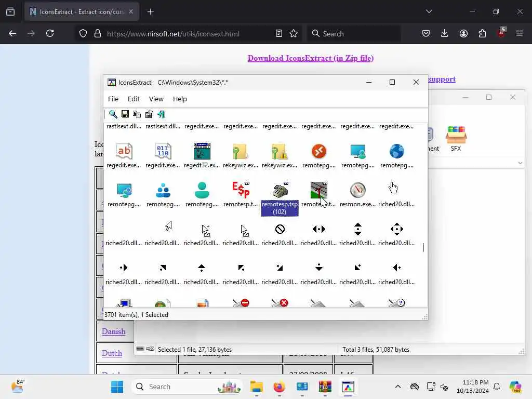Select the telephone remotesp.tsp (102) icon
Screen dimensions: 532x399
(280, 190)
